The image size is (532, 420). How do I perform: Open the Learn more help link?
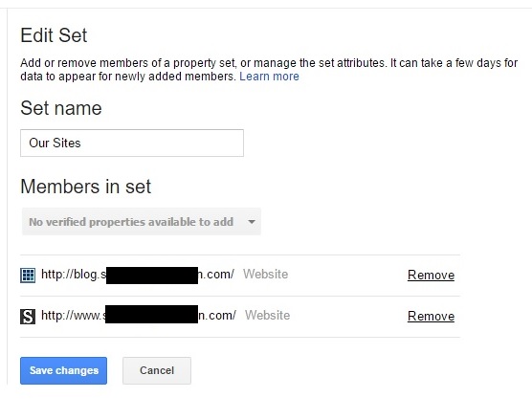point(269,77)
